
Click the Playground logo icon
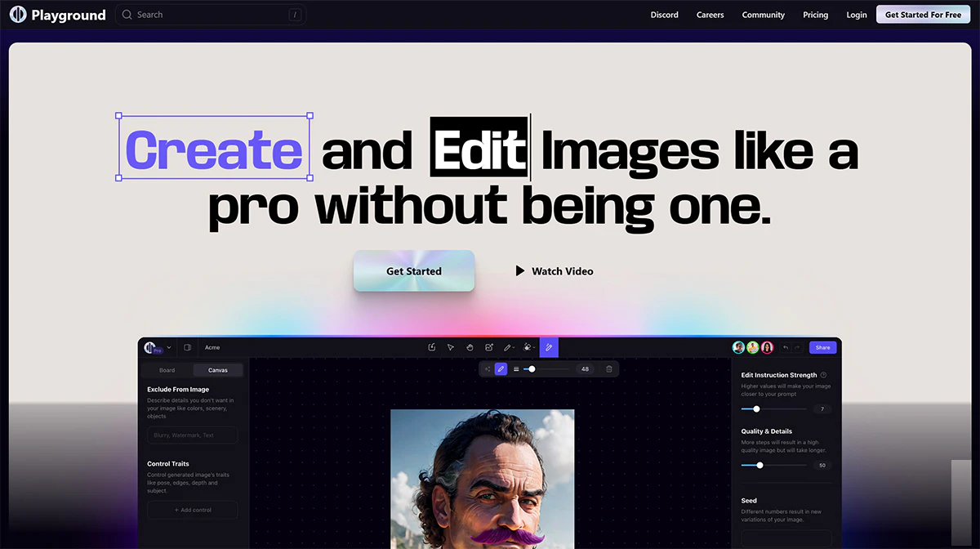pos(18,15)
